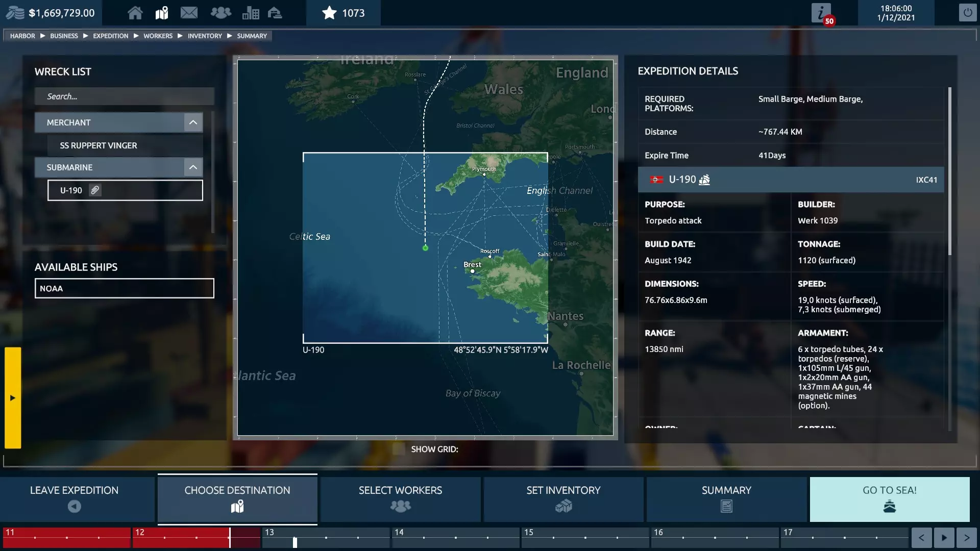
Task: Switch to Select Workers tab
Action: [x=400, y=498]
